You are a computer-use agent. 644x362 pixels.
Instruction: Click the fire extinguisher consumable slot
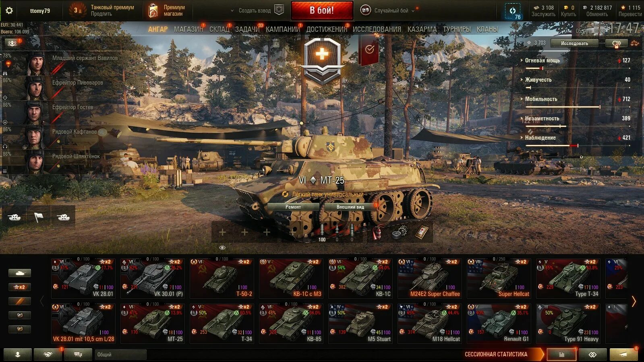[x=377, y=232]
